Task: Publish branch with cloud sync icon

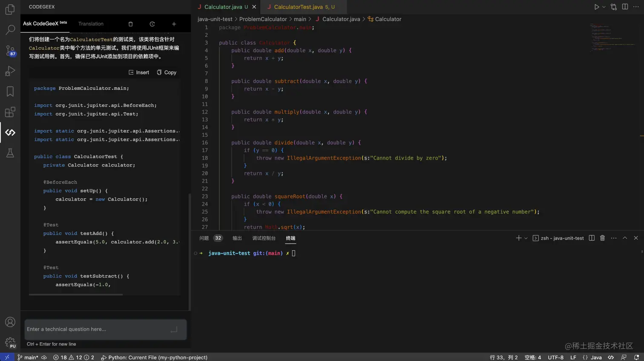Action: point(44,358)
